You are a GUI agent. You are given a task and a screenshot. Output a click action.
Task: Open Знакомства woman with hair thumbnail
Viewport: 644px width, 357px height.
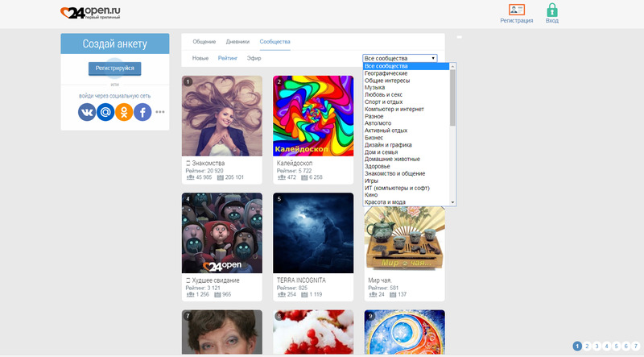[x=222, y=115]
